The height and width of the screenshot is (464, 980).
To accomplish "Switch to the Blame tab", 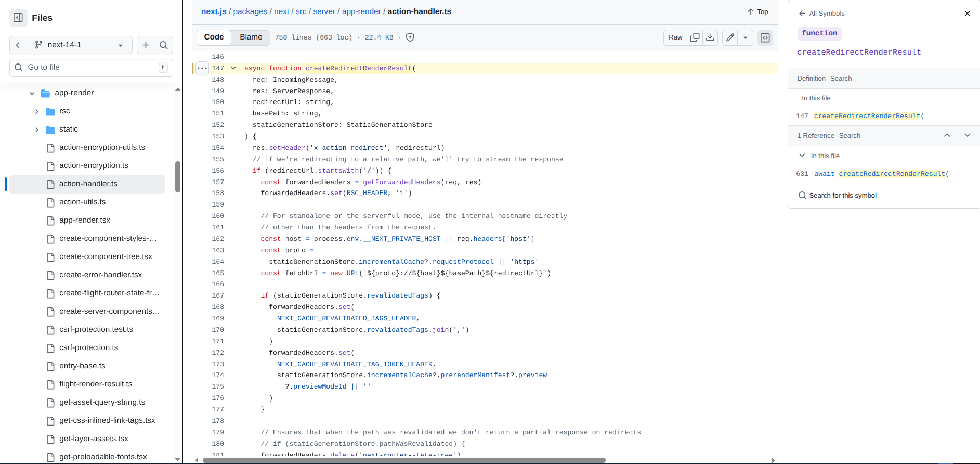I will point(251,37).
